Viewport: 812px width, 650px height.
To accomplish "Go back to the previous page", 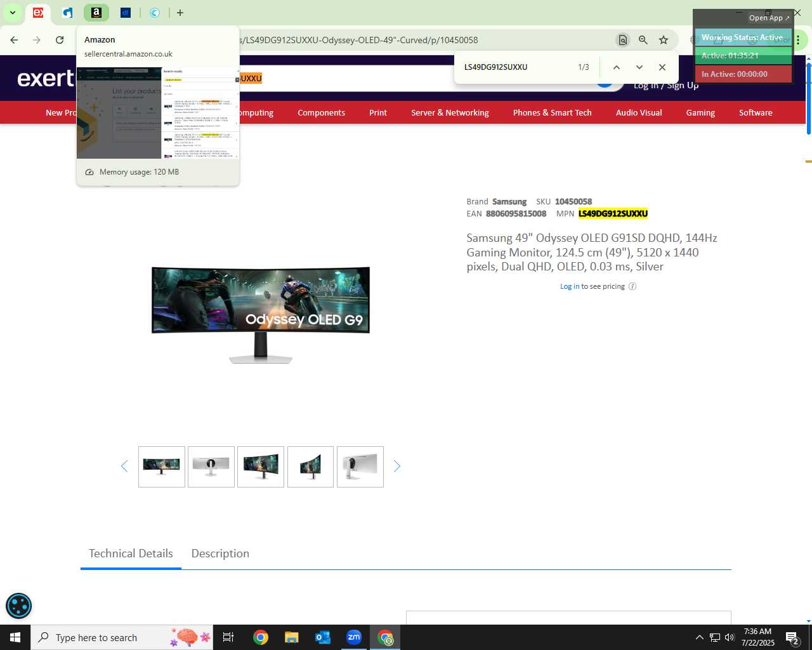I will [x=14, y=40].
